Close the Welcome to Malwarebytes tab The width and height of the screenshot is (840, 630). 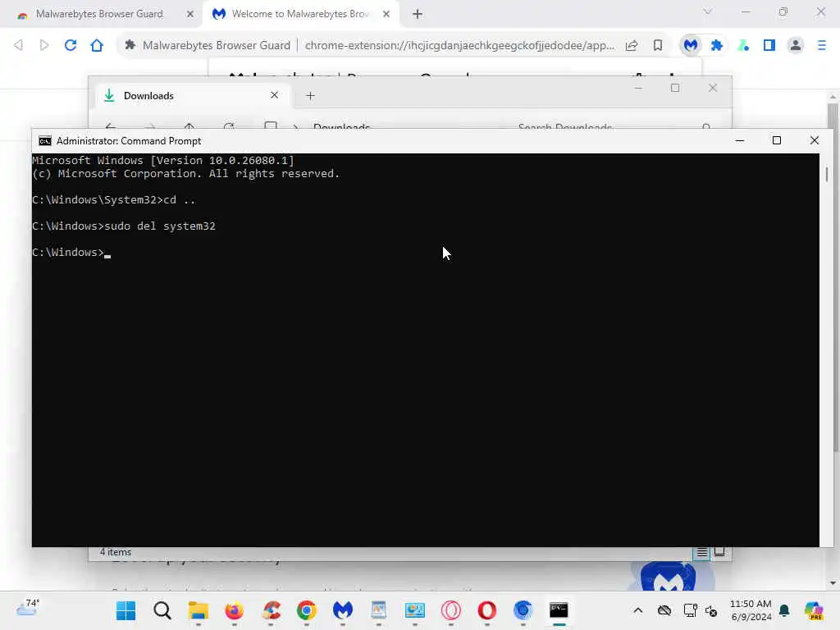(386, 14)
